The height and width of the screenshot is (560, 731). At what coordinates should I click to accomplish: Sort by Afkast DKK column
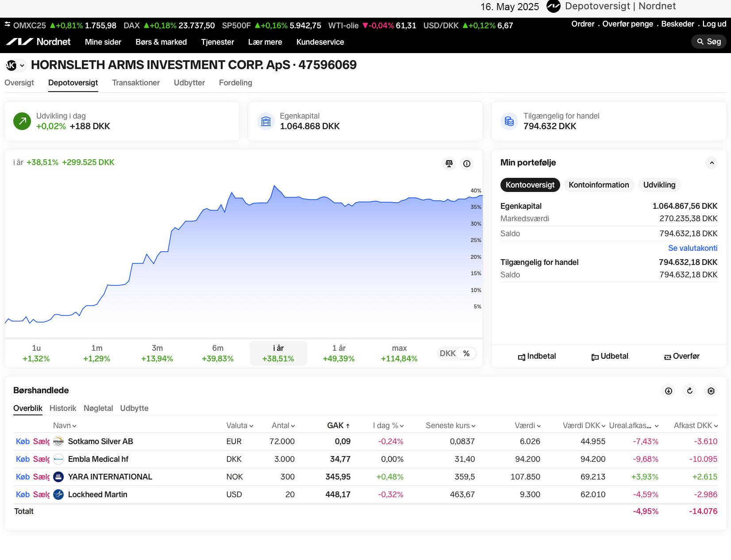[x=696, y=426]
